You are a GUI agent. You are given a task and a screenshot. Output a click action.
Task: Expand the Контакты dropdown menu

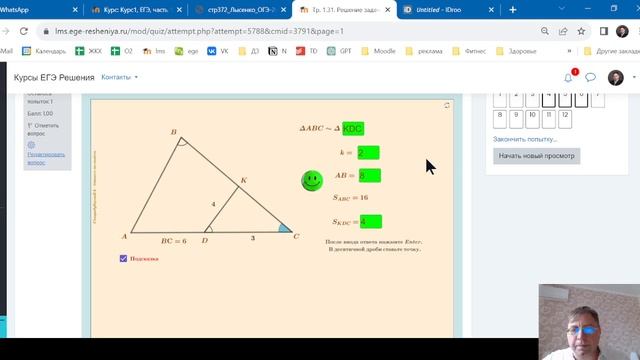click(119, 77)
